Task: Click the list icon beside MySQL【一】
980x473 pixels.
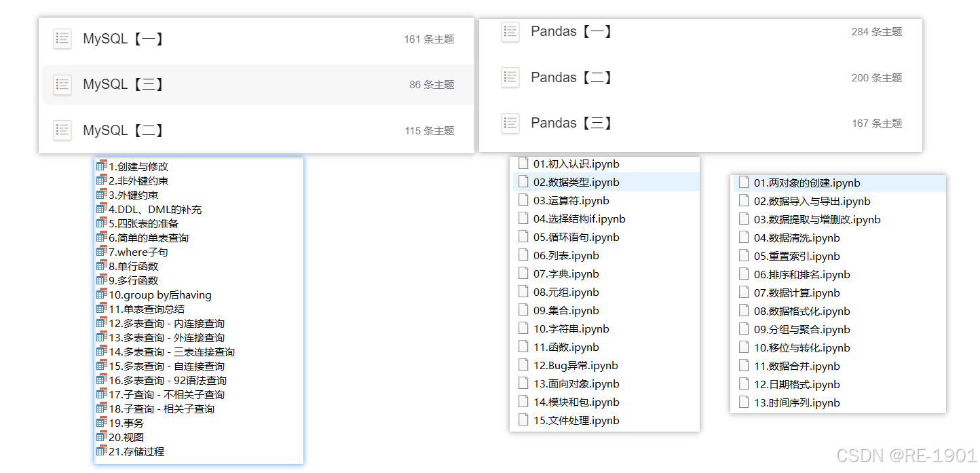Action: 62,39
